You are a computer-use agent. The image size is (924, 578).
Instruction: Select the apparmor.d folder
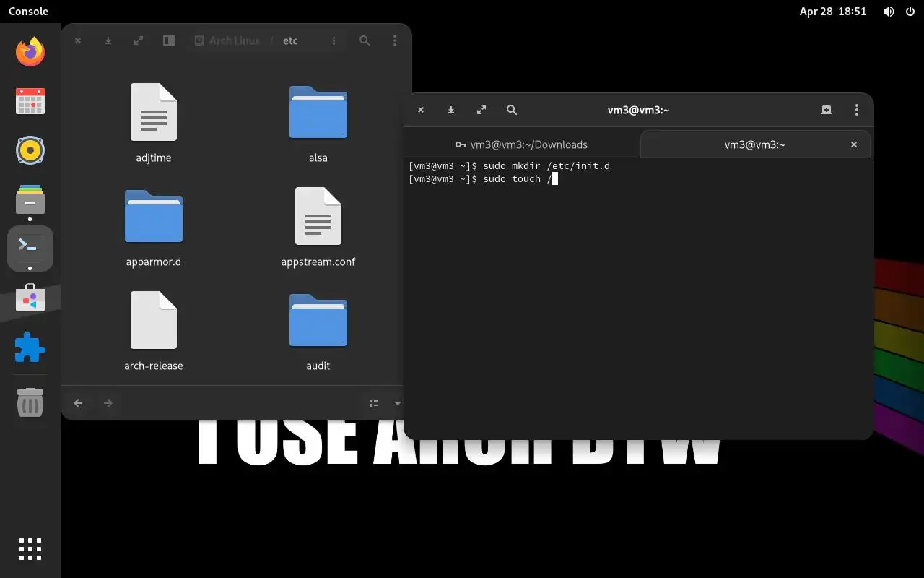[x=154, y=227]
